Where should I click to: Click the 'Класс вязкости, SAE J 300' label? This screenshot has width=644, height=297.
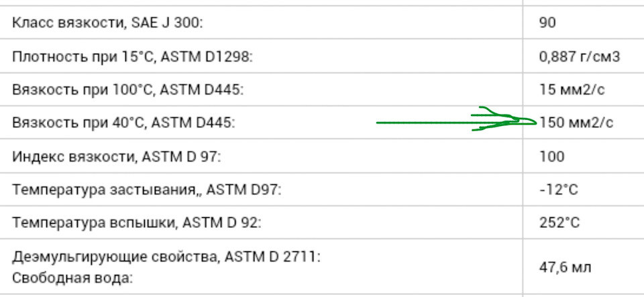point(107,23)
